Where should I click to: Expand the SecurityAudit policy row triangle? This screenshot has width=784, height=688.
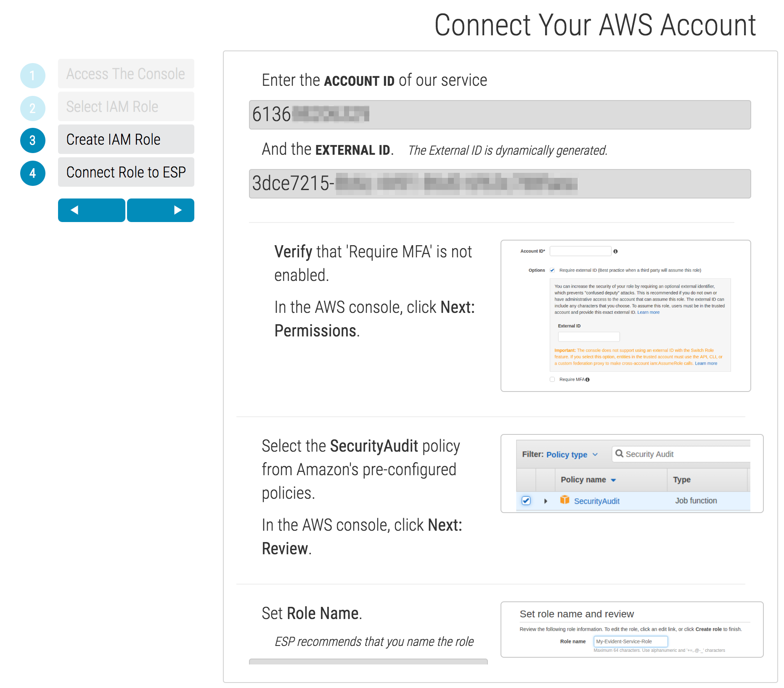point(546,501)
